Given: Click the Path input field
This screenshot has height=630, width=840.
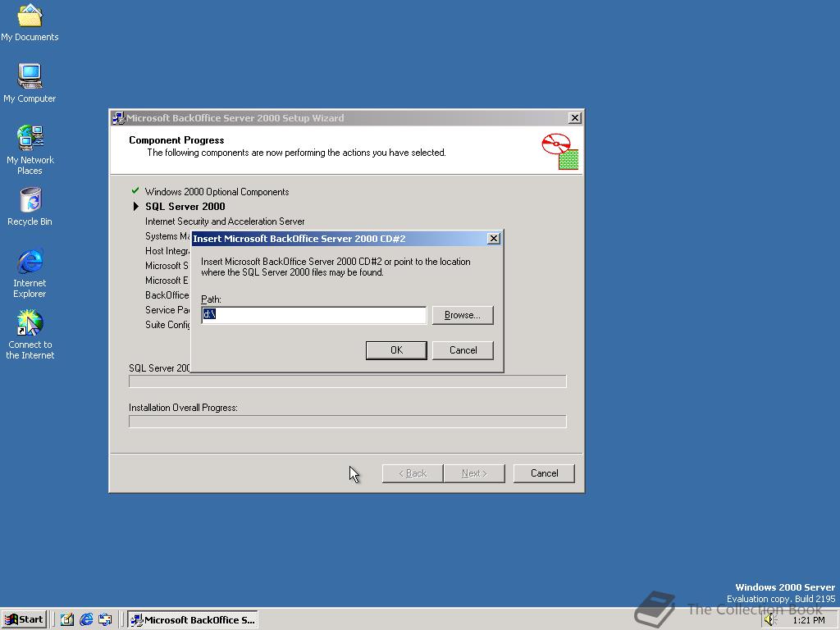Looking at the screenshot, I should tap(314, 315).
